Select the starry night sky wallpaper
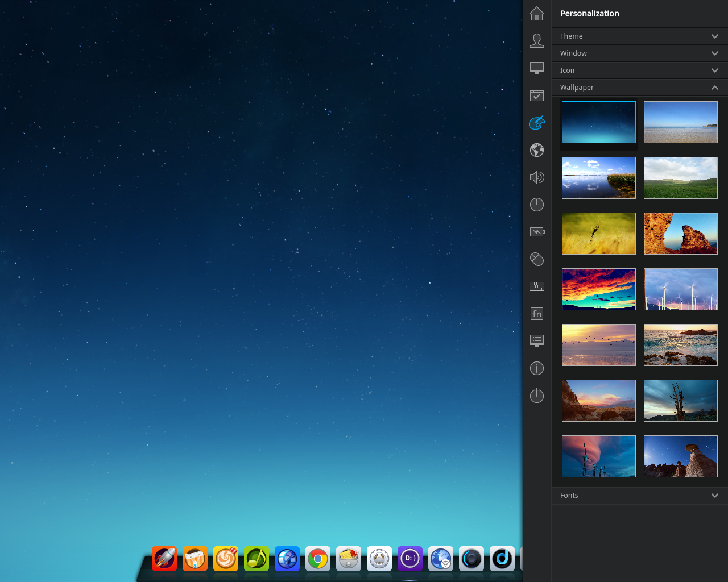 tap(599, 122)
